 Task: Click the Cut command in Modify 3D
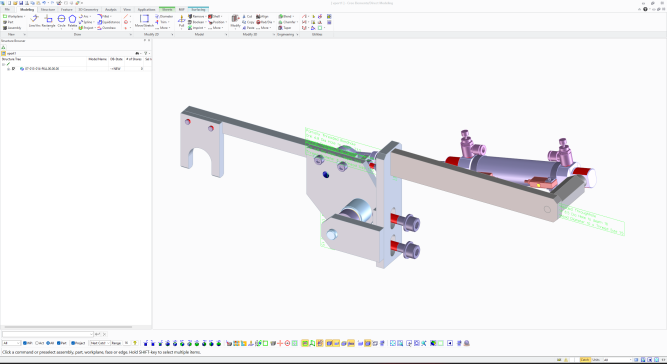tap(247, 16)
